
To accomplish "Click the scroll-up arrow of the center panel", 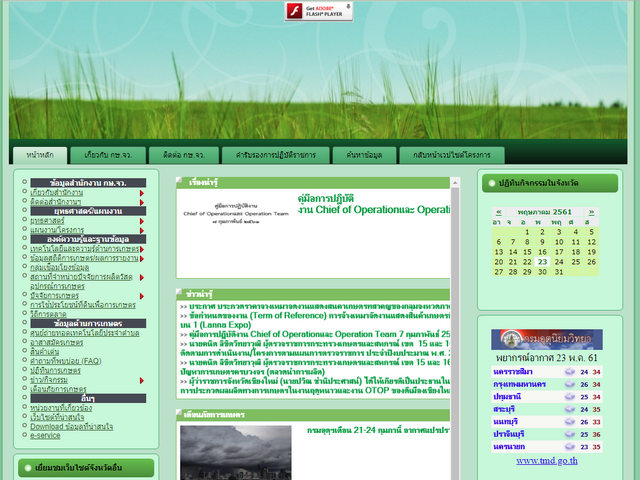I will point(455,183).
